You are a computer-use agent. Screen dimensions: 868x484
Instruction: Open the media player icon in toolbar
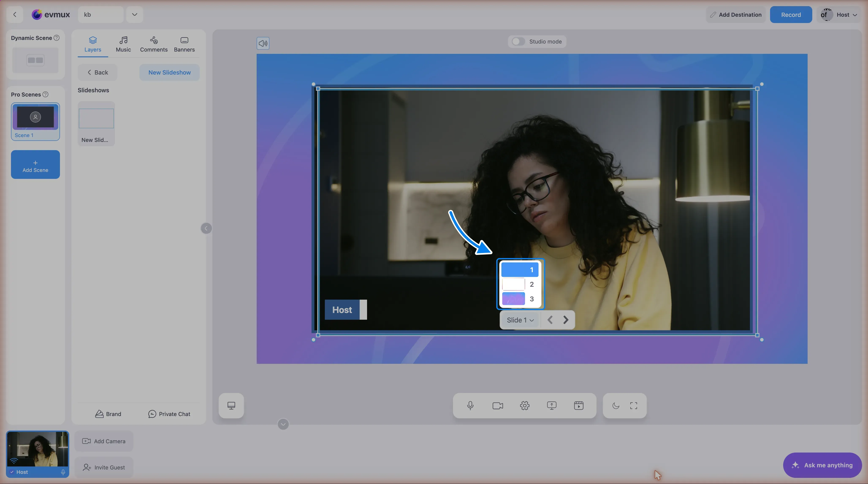point(579,405)
